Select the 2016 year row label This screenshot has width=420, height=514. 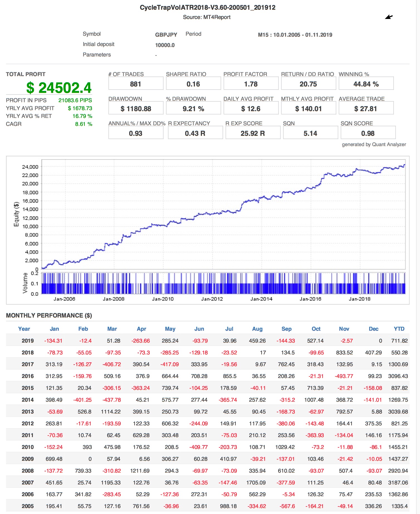(28, 376)
